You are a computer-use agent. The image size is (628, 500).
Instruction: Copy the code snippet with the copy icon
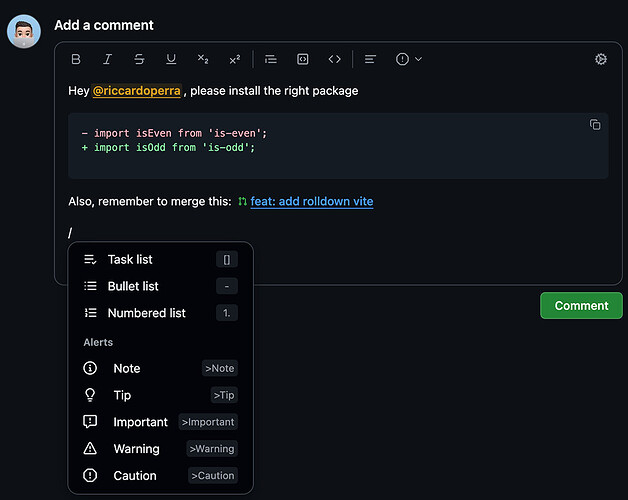pos(595,125)
